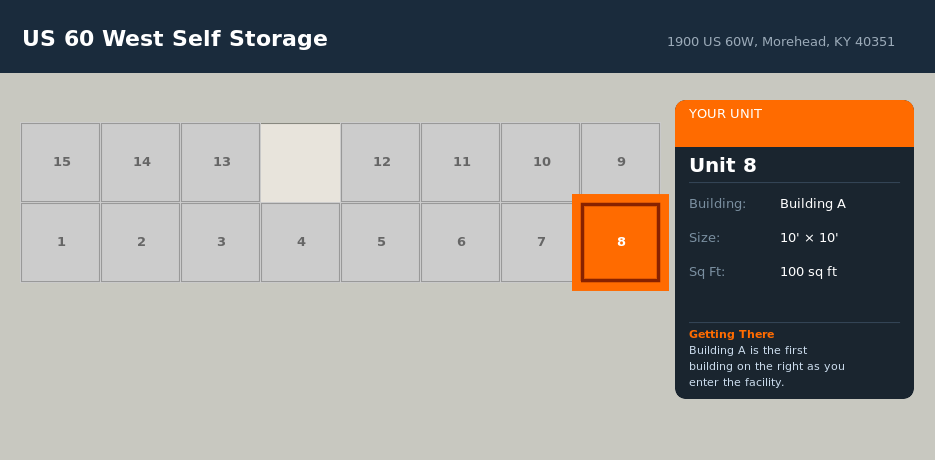935x460 pixels.
Task: Click storage unit 3
Action: 220,242
